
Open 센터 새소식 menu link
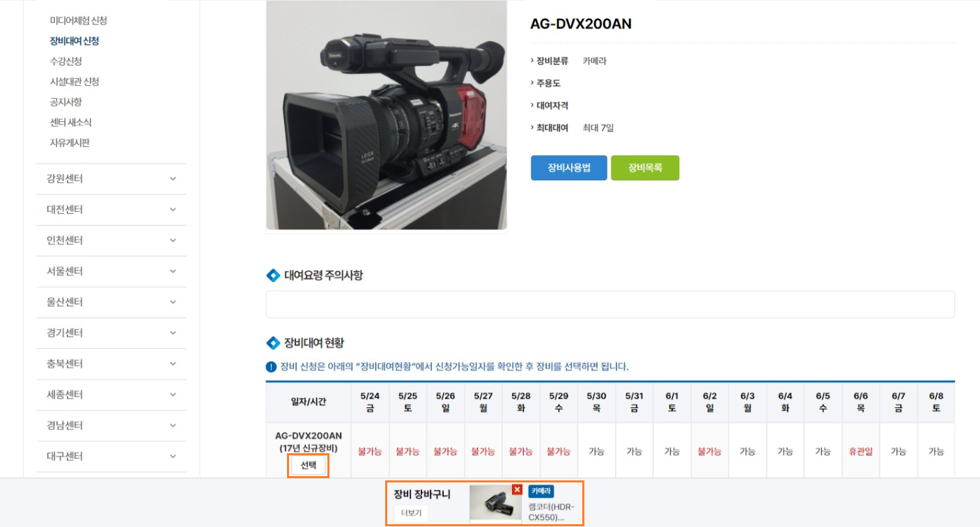(x=70, y=122)
